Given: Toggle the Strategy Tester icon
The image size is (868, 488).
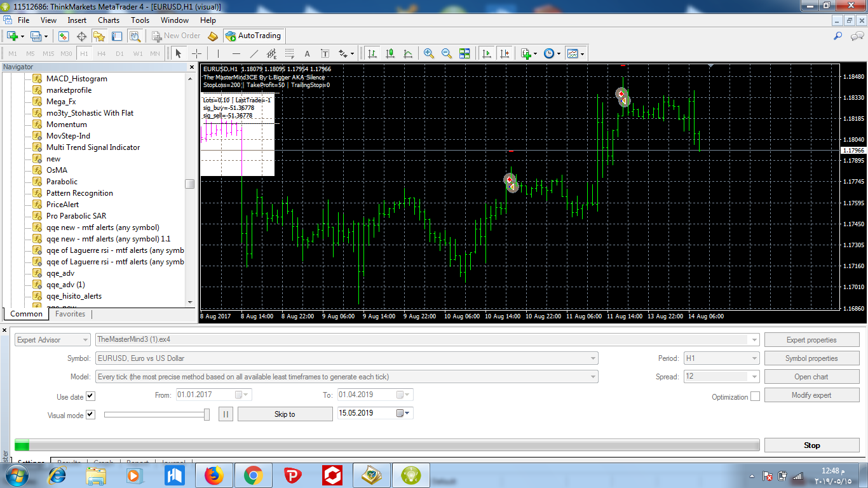Looking at the screenshot, I should click(x=136, y=36).
